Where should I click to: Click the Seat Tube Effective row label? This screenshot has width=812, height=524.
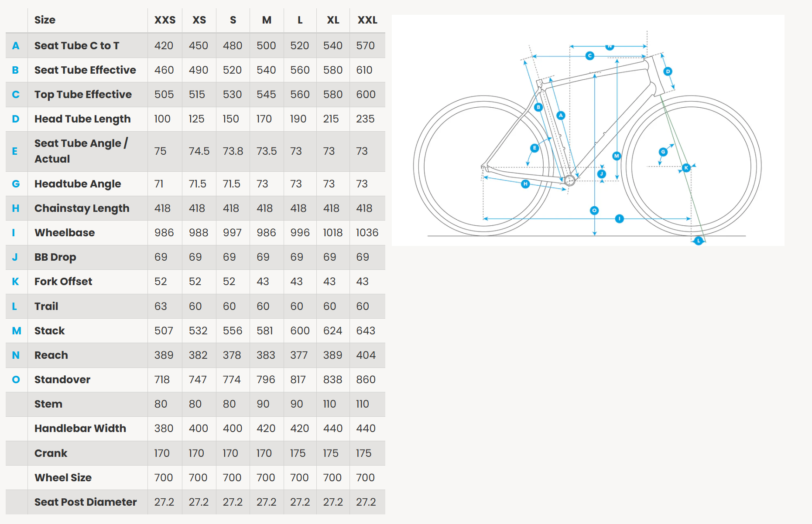[85, 70]
